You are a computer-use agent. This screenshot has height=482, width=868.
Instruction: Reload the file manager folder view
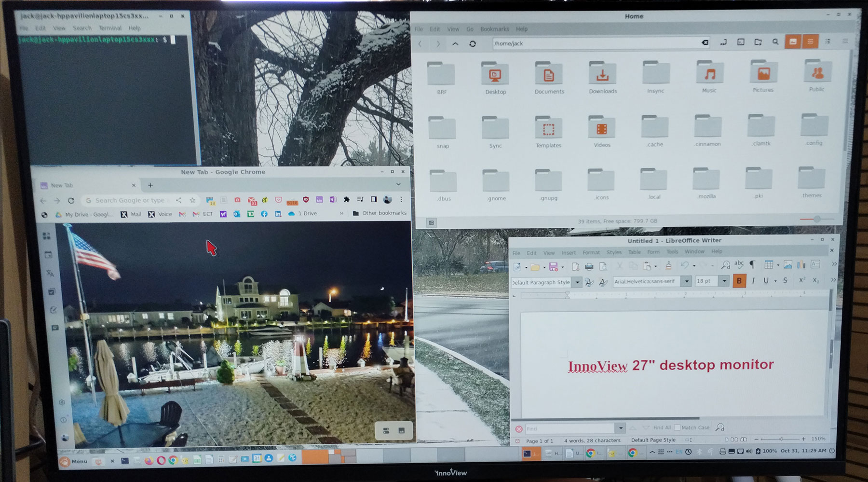click(x=473, y=43)
